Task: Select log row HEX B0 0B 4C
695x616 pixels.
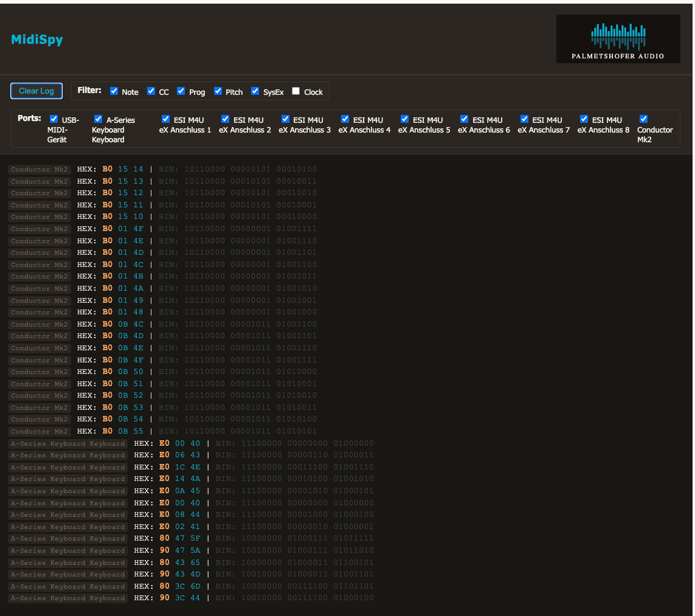Action: tap(163, 324)
